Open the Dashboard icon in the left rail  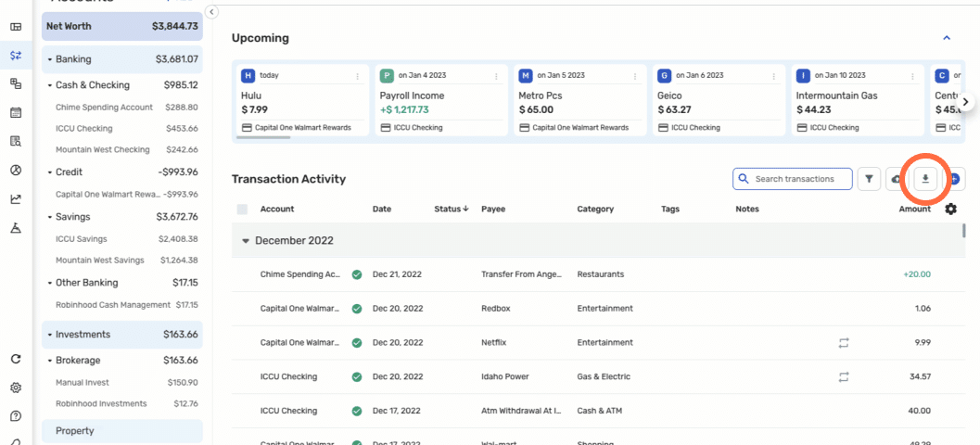coord(17,27)
